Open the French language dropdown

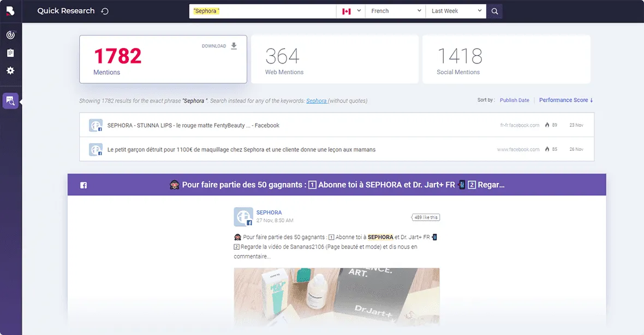coord(395,11)
